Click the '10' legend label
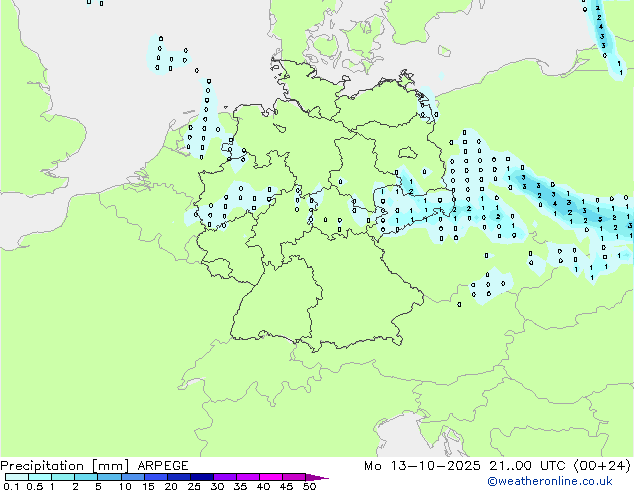This screenshot has height=490, width=634. pyautogui.click(x=125, y=486)
